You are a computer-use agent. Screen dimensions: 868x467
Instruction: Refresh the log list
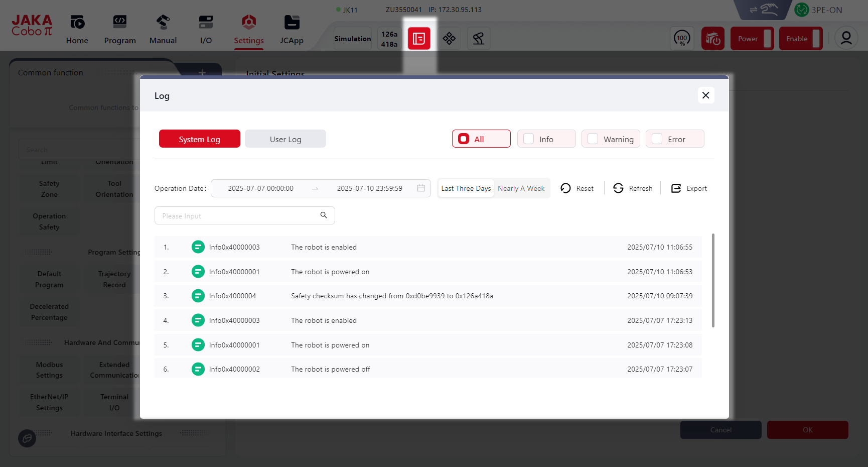pyautogui.click(x=633, y=188)
